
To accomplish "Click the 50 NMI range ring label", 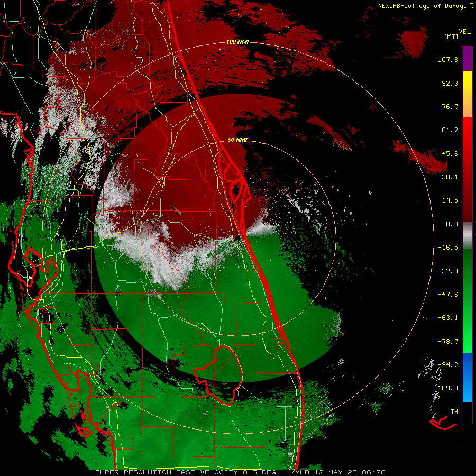I will (237, 140).
